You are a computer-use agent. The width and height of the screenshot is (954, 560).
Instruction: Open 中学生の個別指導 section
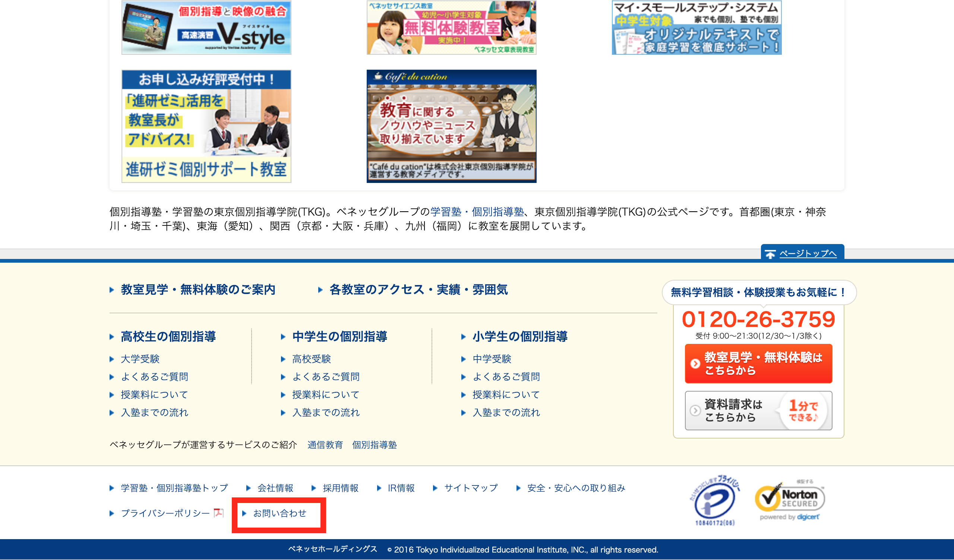pos(339,336)
